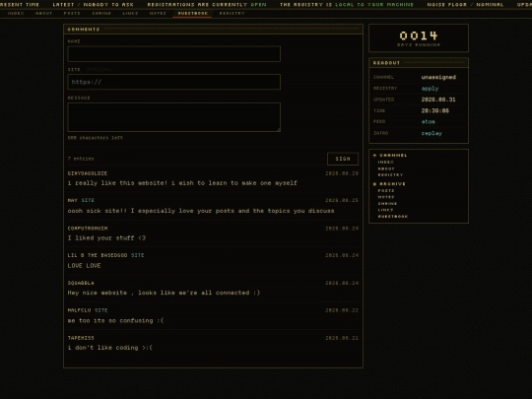Click 'Noise floor / nominal' ticker text

(x=465, y=4)
